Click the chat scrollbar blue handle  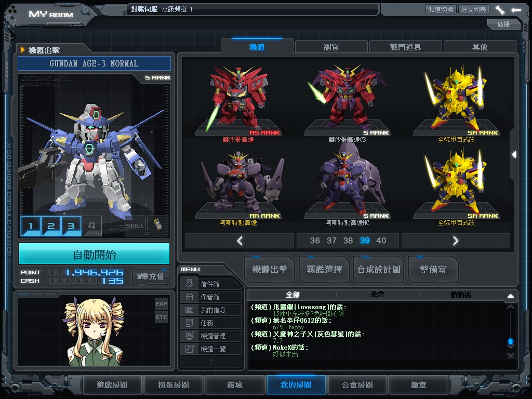click(x=511, y=341)
